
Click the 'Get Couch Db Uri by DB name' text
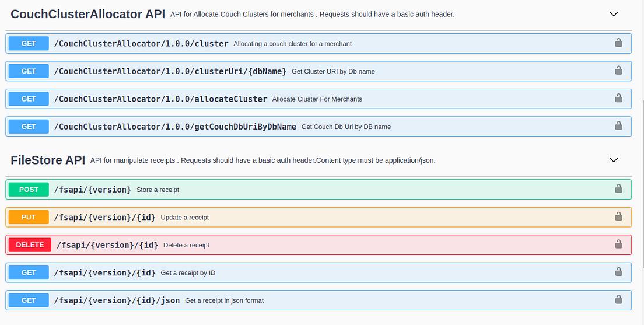point(346,127)
